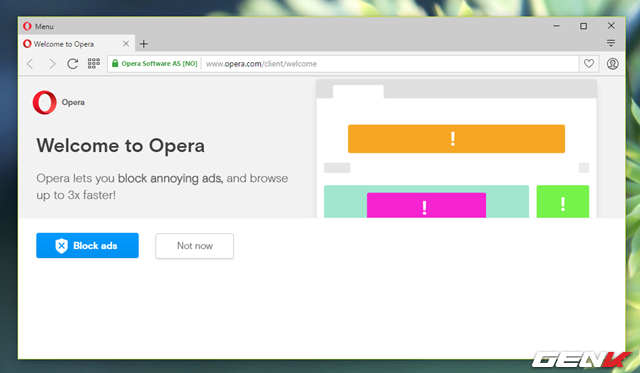Open the tab menu icon at right

coord(611,43)
